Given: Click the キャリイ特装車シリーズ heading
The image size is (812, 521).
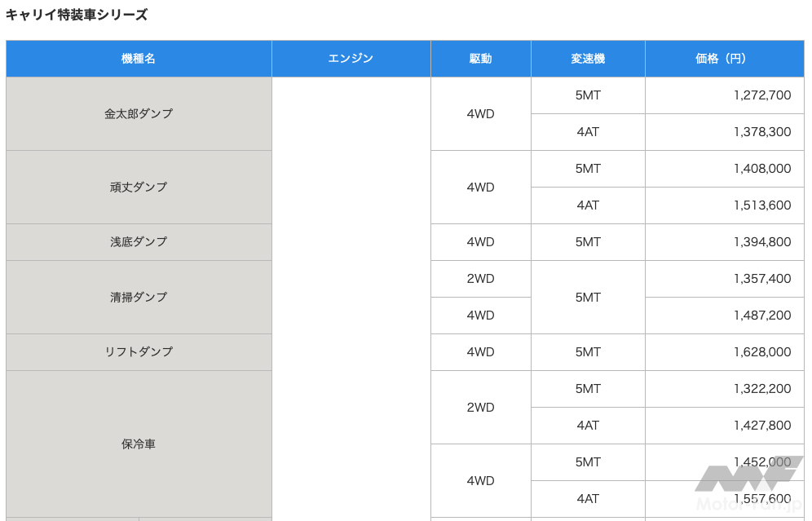Looking at the screenshot, I should (77, 15).
